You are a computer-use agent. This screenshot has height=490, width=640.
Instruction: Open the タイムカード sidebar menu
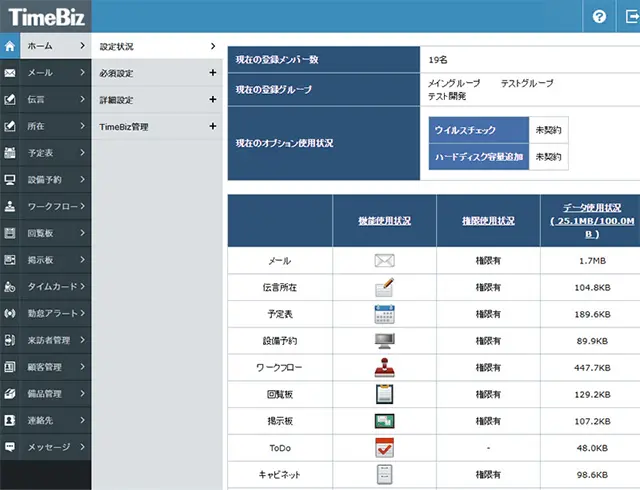click(54, 287)
